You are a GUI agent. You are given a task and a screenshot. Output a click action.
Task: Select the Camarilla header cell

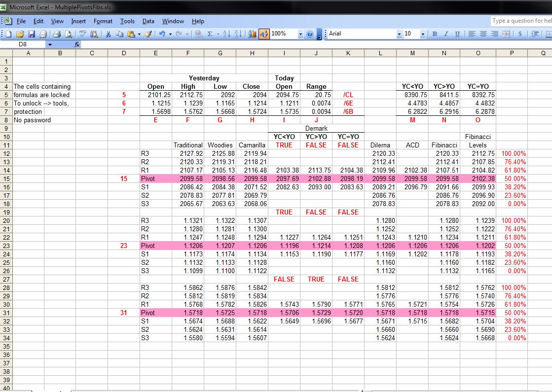(x=252, y=145)
